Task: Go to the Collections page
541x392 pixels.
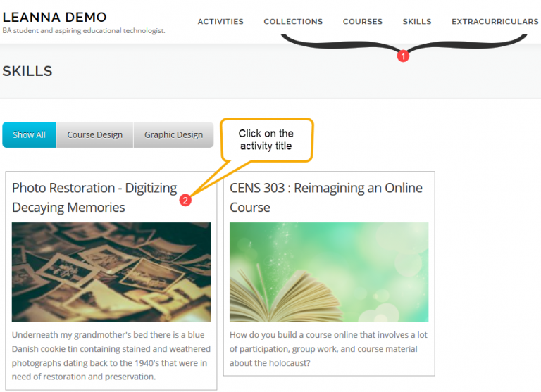Action: coord(293,22)
